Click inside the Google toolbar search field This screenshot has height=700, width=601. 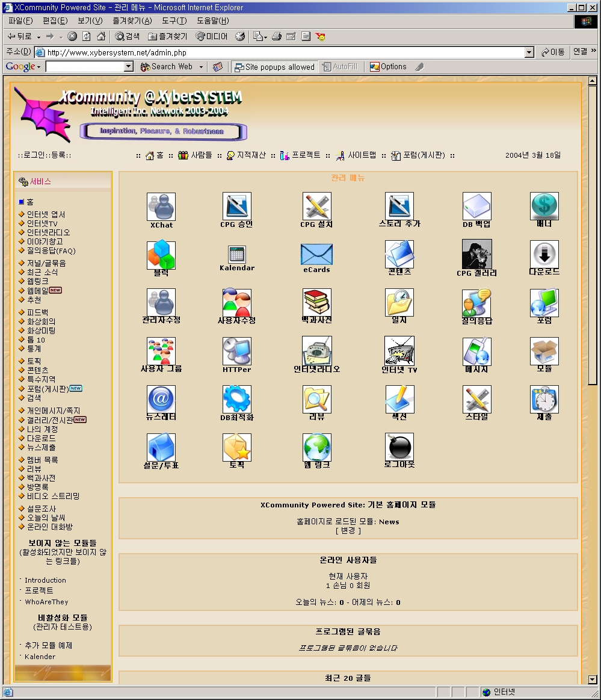tap(84, 67)
